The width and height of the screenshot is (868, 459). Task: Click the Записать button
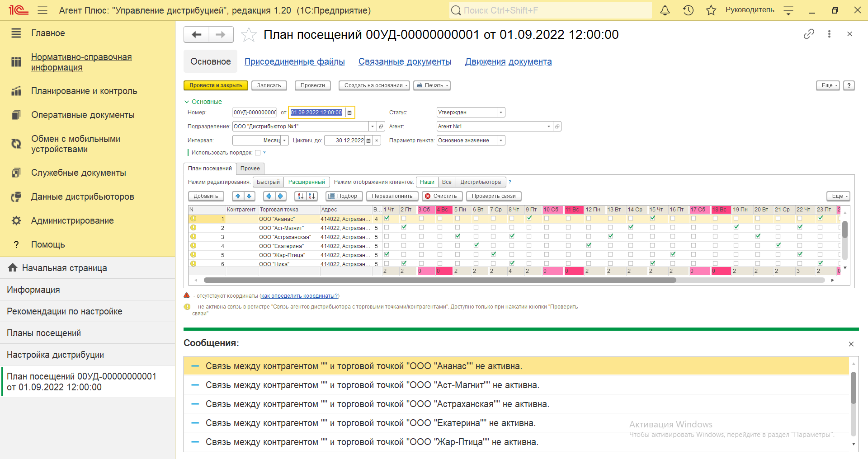[269, 85]
